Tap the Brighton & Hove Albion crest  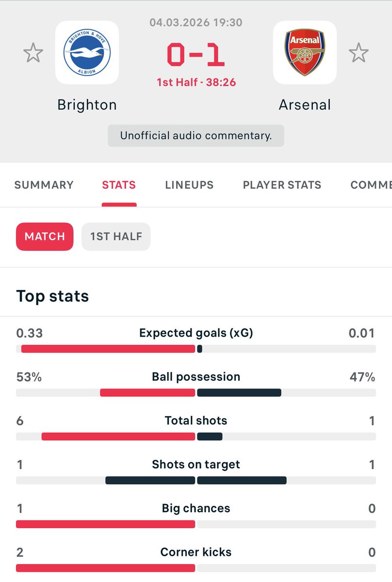(x=87, y=52)
